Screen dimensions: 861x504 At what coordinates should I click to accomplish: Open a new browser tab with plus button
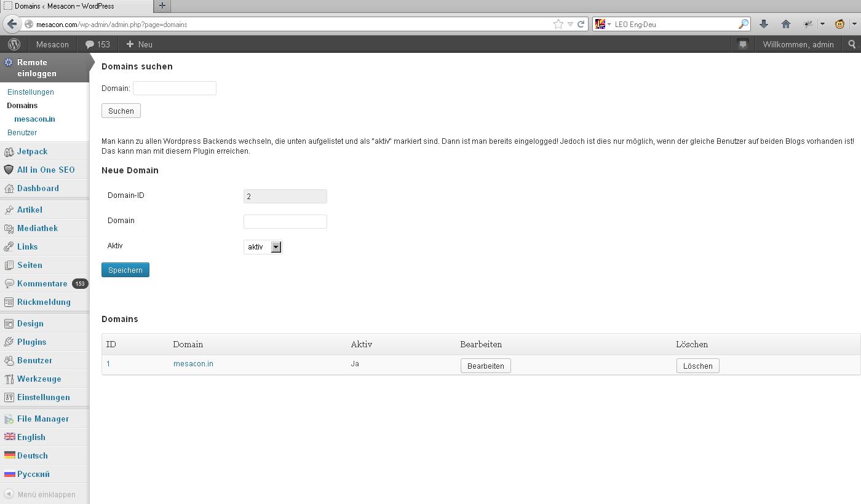(x=162, y=6)
